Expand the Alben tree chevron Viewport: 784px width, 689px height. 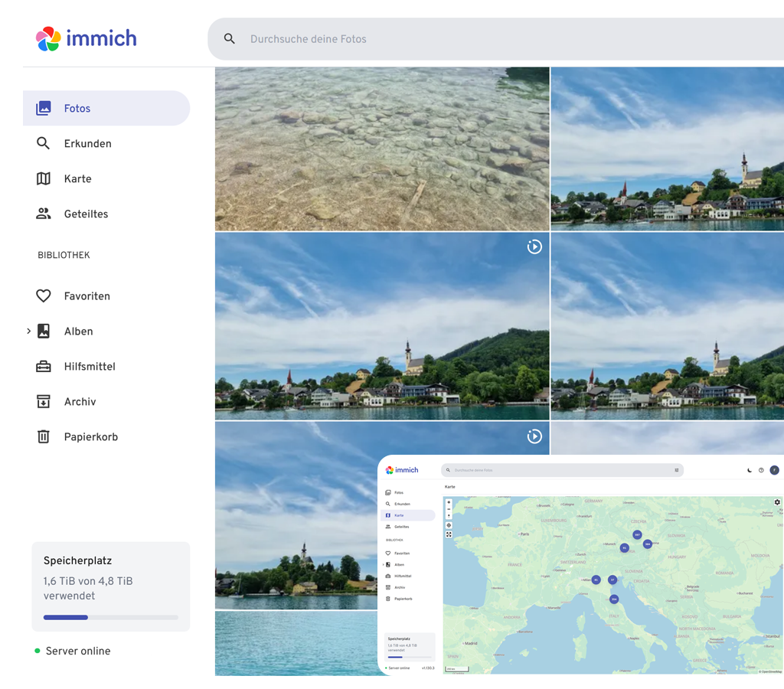[x=28, y=331]
